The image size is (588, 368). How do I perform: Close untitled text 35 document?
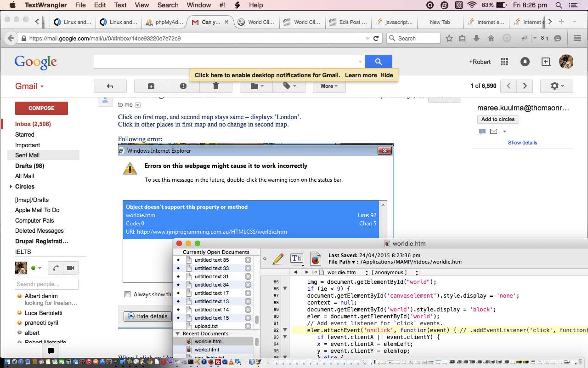pos(248,260)
